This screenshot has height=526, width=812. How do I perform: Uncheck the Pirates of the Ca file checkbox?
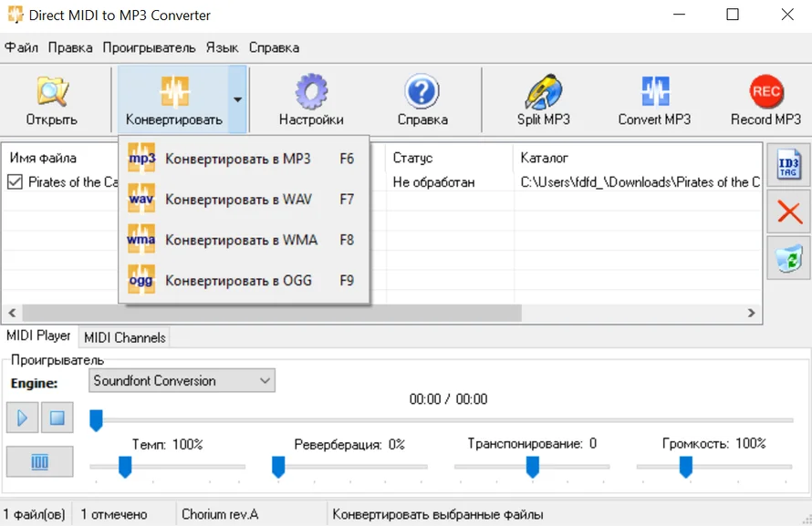[15, 182]
